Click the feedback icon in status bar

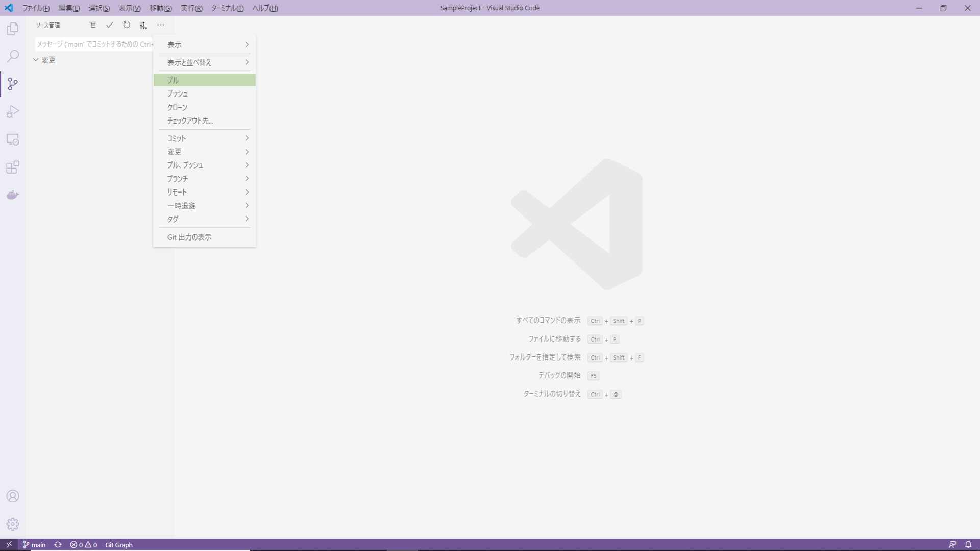(x=952, y=545)
